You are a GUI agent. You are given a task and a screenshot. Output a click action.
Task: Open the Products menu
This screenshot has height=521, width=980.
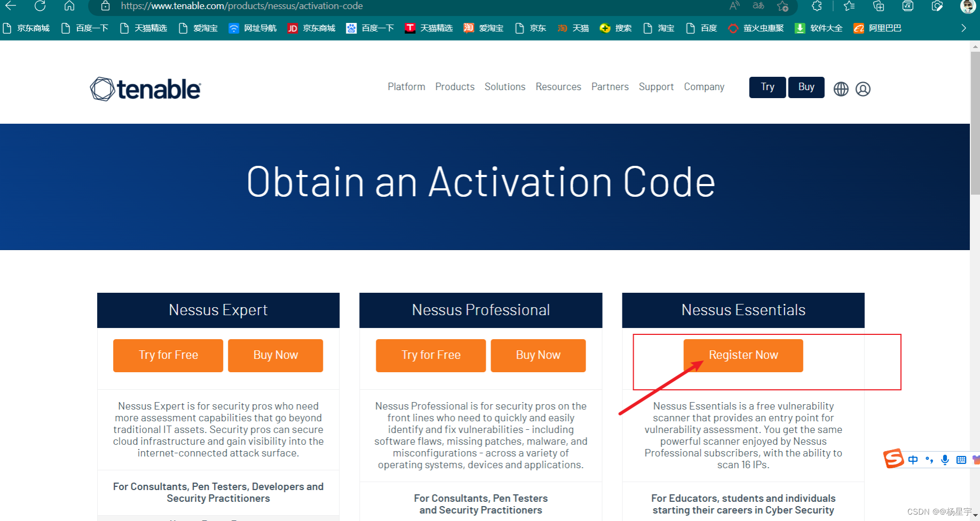[x=455, y=87]
